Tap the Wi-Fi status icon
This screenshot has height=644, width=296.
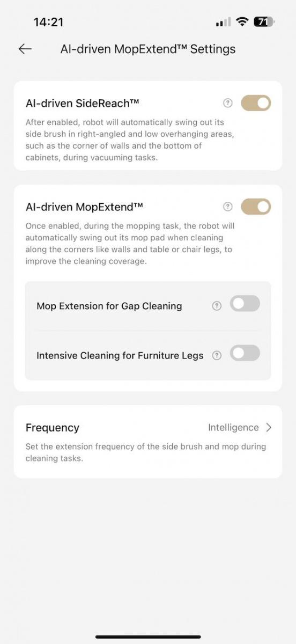(x=242, y=22)
